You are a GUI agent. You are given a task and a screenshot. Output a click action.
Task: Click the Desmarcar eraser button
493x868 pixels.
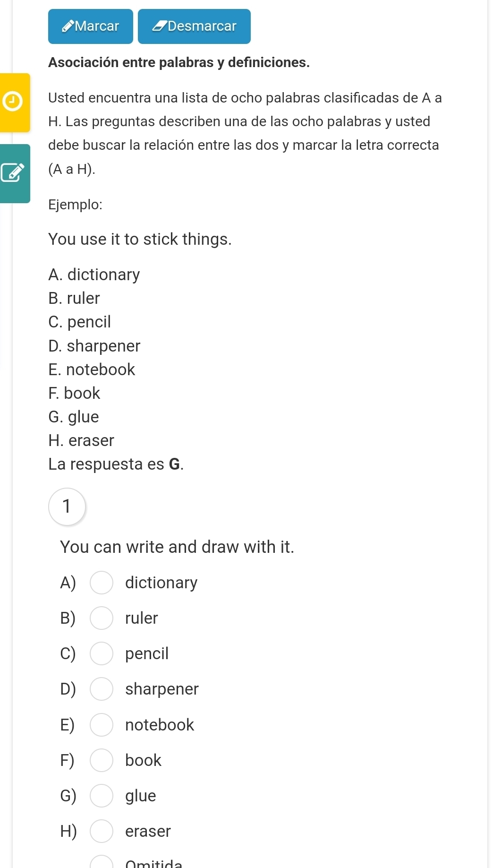click(x=194, y=26)
